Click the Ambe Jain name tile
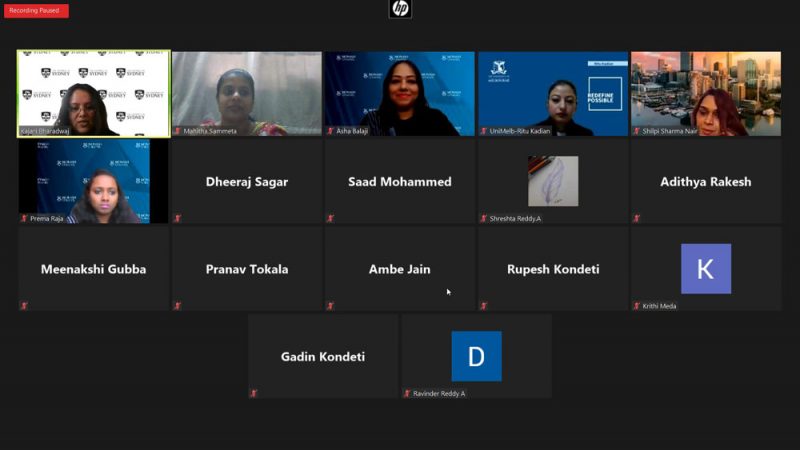The height and width of the screenshot is (450, 800). coord(400,268)
